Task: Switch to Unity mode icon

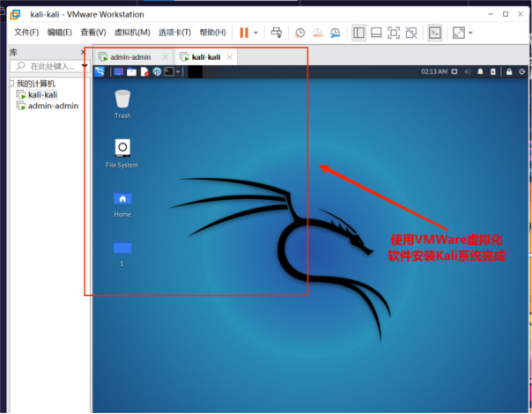Action: click(411, 33)
